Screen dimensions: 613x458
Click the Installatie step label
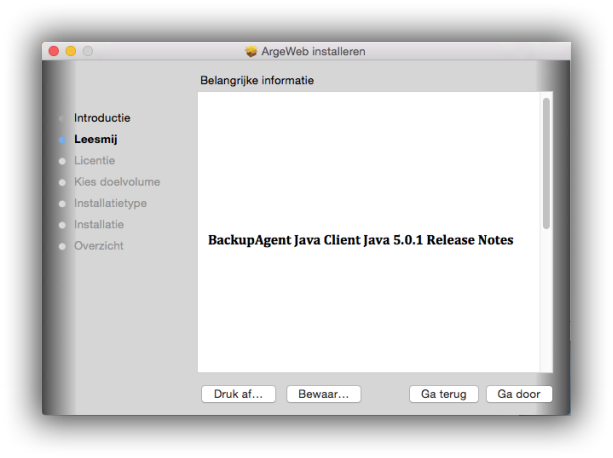pos(99,224)
